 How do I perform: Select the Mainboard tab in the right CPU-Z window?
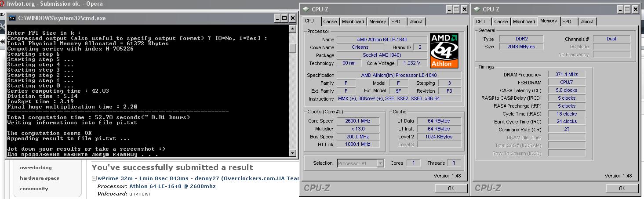tap(524, 22)
